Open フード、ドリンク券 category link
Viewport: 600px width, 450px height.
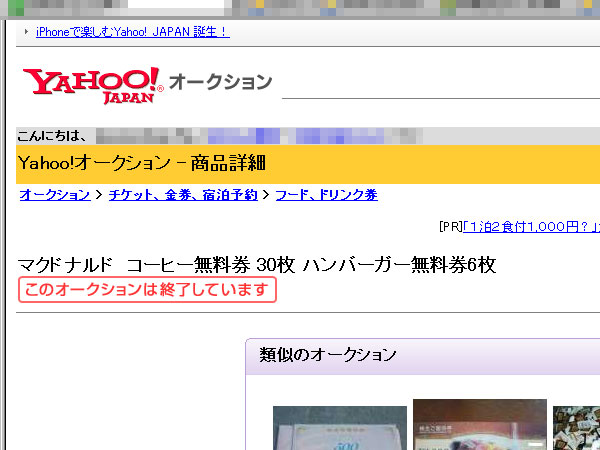(326, 195)
